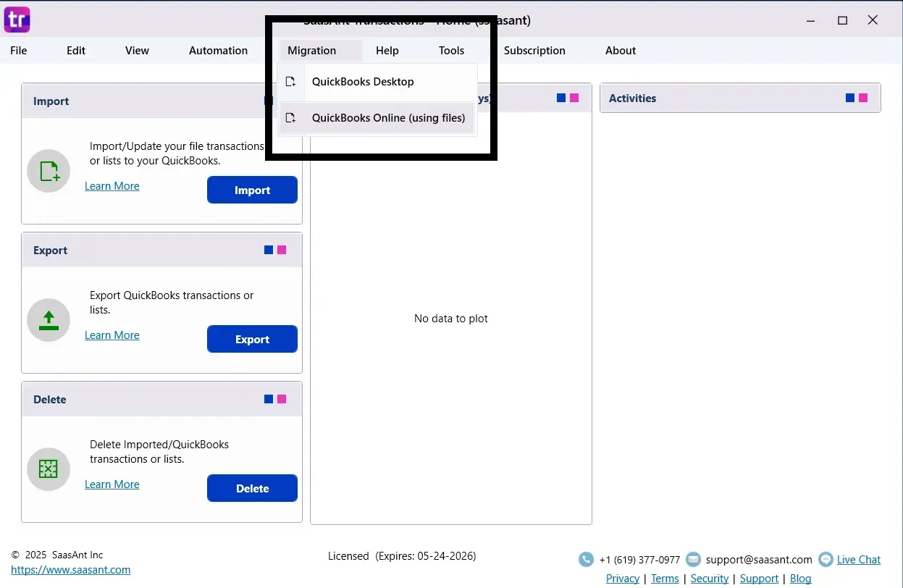Open the Terms footer link
Viewport: 903px width, 588px height.
665,579
